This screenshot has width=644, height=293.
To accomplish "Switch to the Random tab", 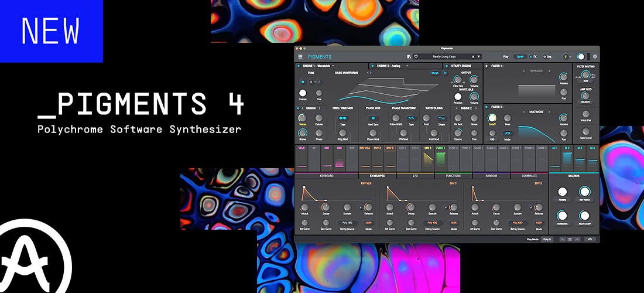I will pos(491,176).
